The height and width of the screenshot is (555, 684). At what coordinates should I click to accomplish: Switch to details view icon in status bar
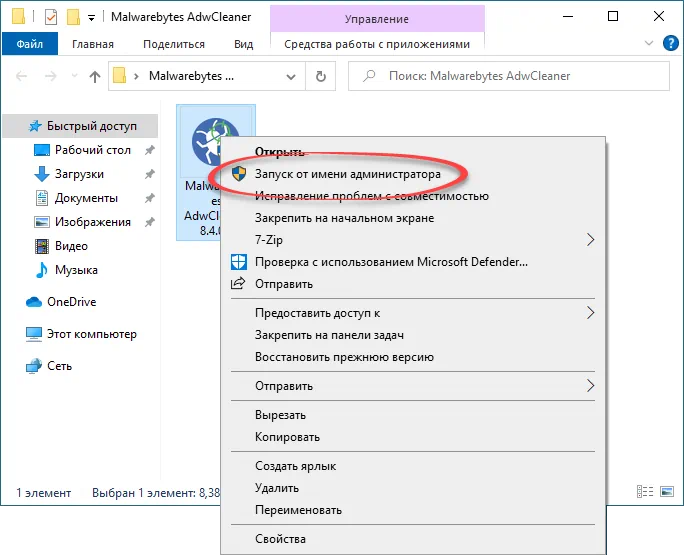pos(645,492)
